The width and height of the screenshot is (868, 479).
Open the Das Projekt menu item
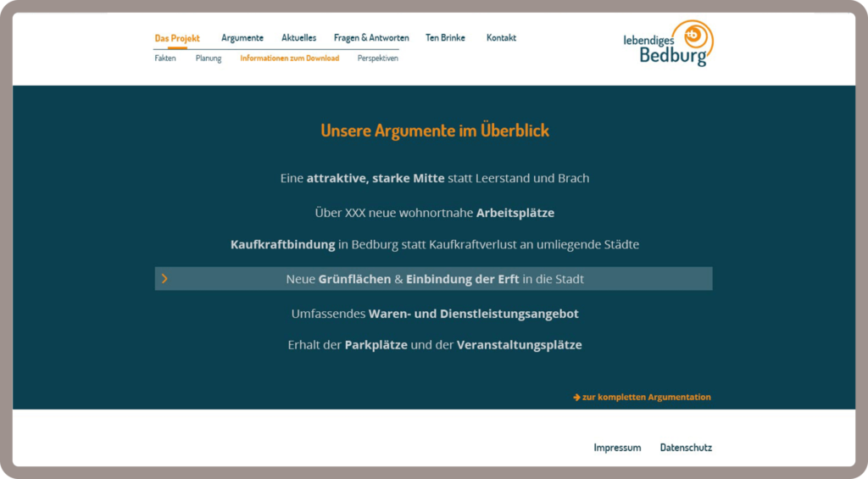[177, 38]
